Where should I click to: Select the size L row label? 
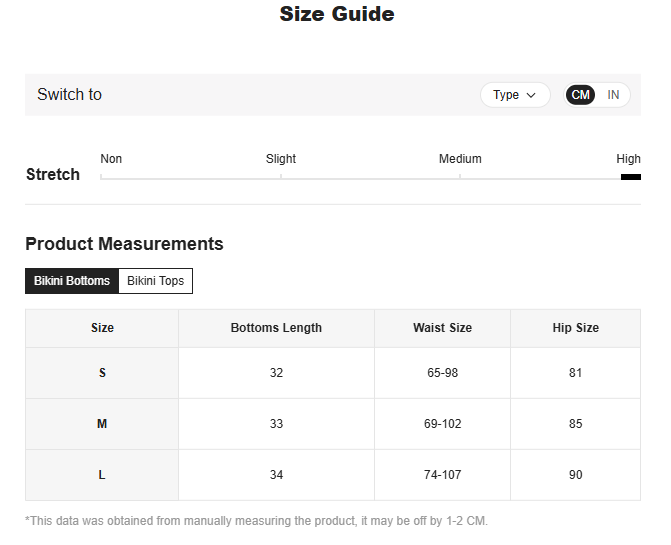click(102, 475)
